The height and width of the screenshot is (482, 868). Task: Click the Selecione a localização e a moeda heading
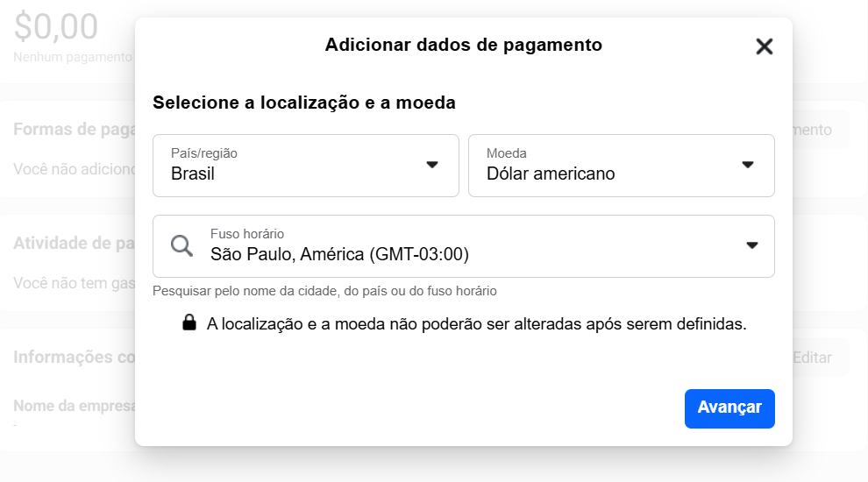pos(304,103)
